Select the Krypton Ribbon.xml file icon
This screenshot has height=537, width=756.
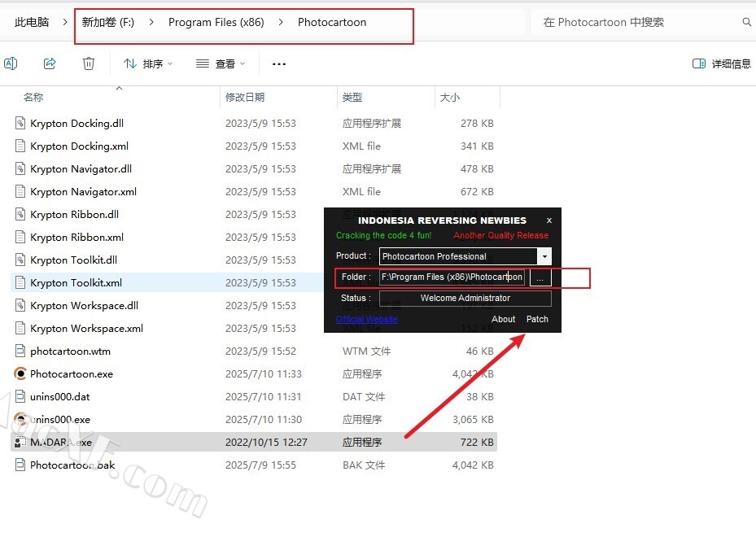pyautogui.click(x=20, y=237)
